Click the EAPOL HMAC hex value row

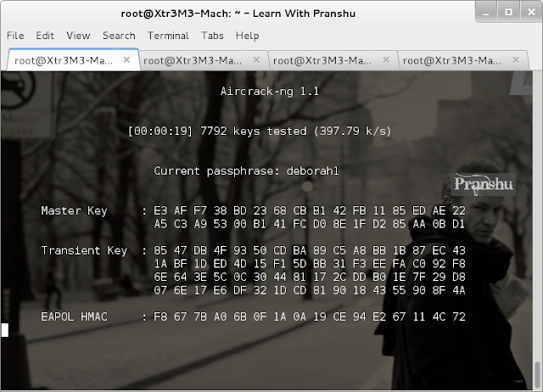[310, 316]
